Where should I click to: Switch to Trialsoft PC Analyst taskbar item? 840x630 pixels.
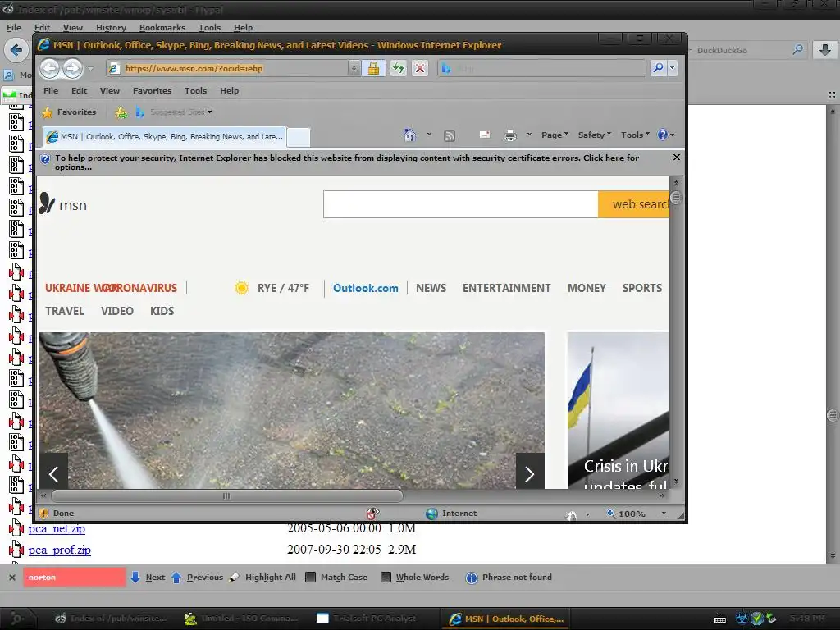coord(367,619)
